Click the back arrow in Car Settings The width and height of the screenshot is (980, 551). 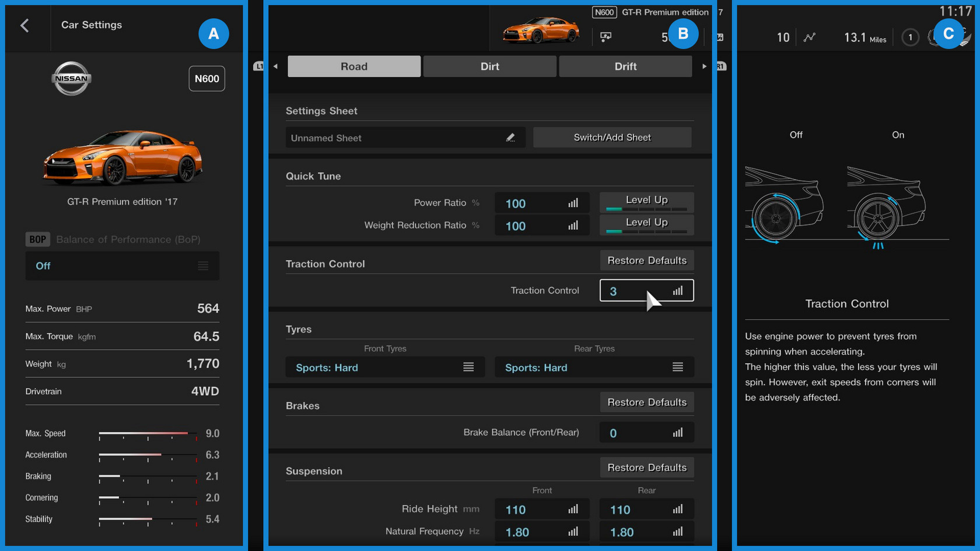pyautogui.click(x=24, y=26)
